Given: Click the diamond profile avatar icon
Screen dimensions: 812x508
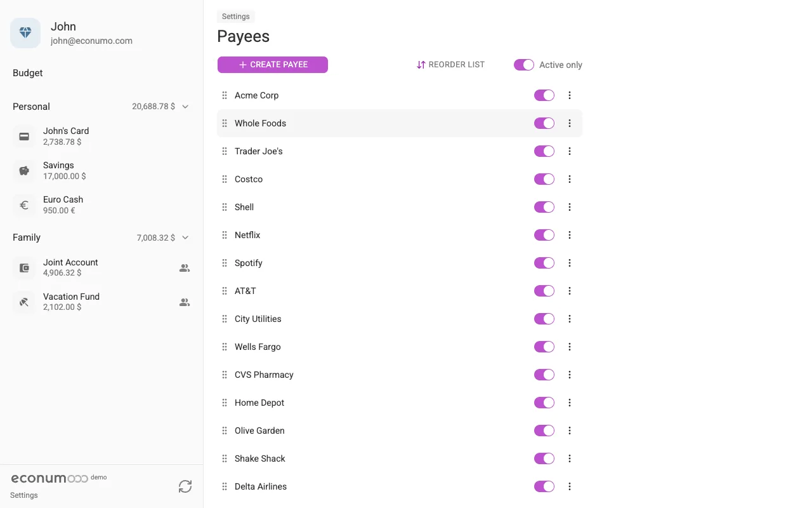Looking at the screenshot, I should (x=25, y=33).
